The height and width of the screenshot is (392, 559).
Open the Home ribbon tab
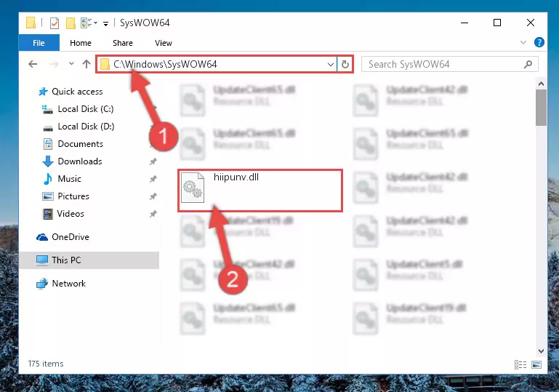81,43
